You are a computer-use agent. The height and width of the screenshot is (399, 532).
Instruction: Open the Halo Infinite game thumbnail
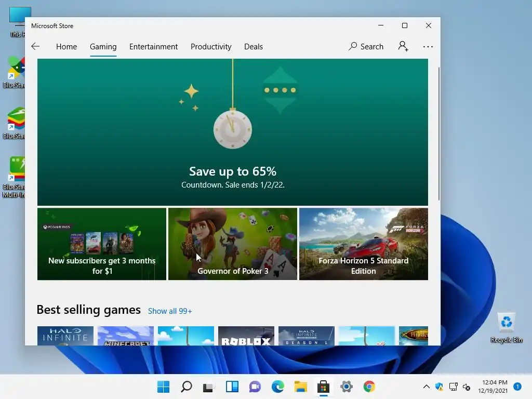(65, 336)
